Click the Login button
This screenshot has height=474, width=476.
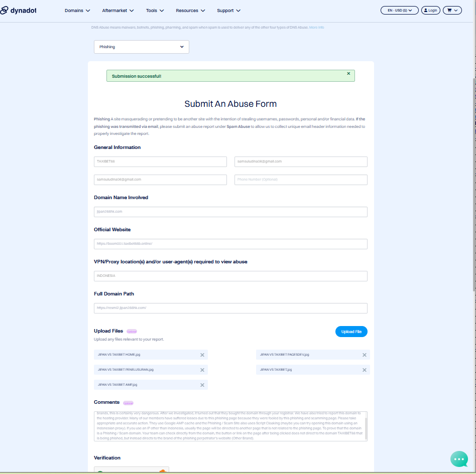click(x=430, y=11)
